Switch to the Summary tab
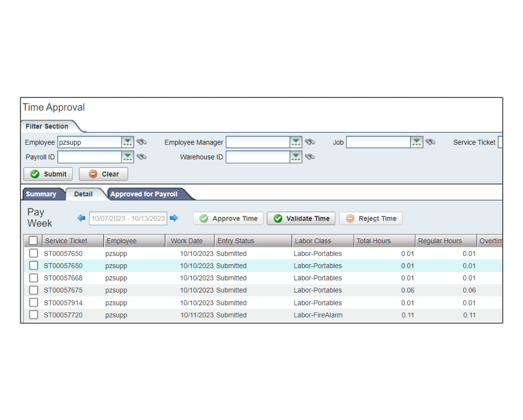523x420 pixels. pos(41,194)
